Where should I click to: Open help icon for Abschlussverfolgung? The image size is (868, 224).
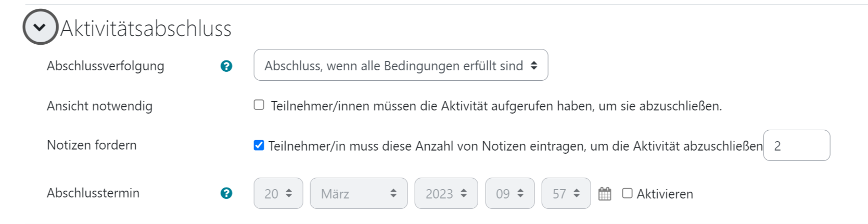click(x=226, y=66)
